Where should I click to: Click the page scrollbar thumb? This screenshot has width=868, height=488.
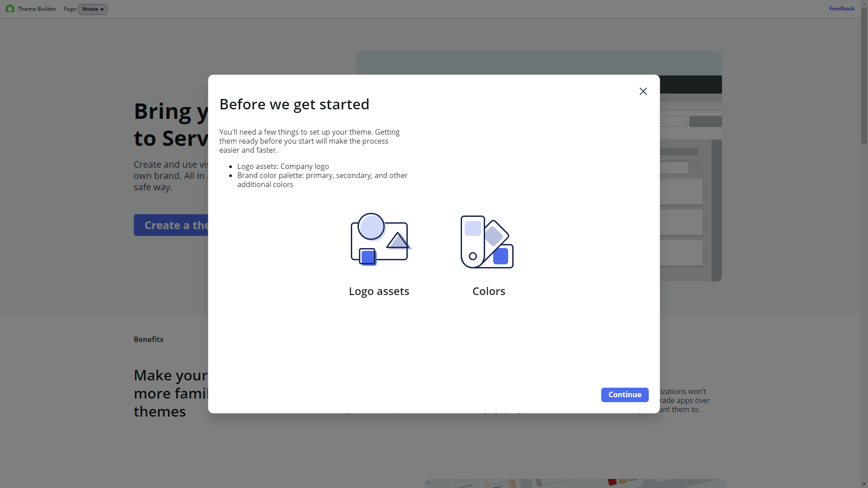pyautogui.click(x=864, y=77)
